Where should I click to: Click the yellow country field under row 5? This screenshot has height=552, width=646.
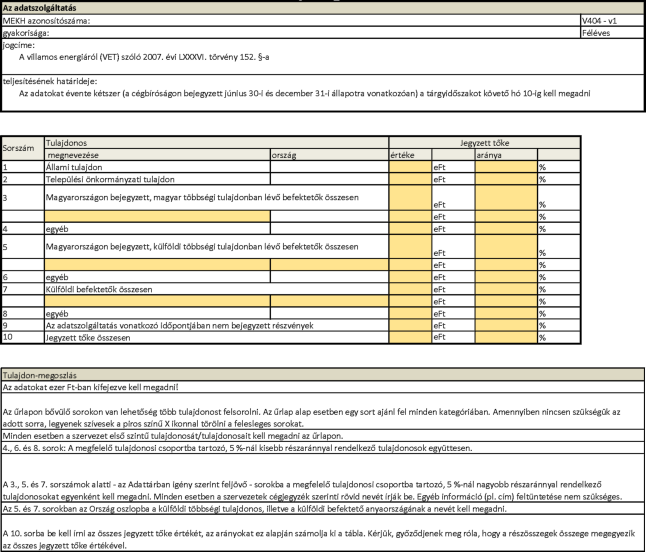click(x=330, y=265)
